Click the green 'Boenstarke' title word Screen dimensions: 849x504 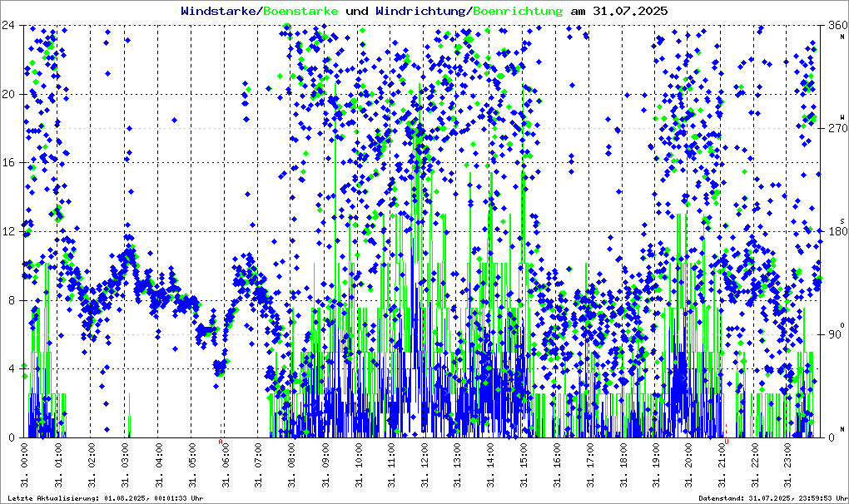(300, 11)
